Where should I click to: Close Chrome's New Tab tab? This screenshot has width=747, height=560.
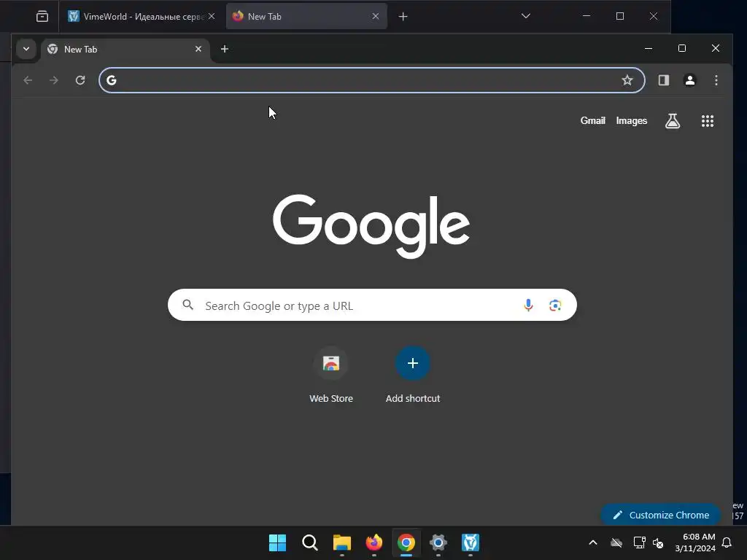coord(198,49)
